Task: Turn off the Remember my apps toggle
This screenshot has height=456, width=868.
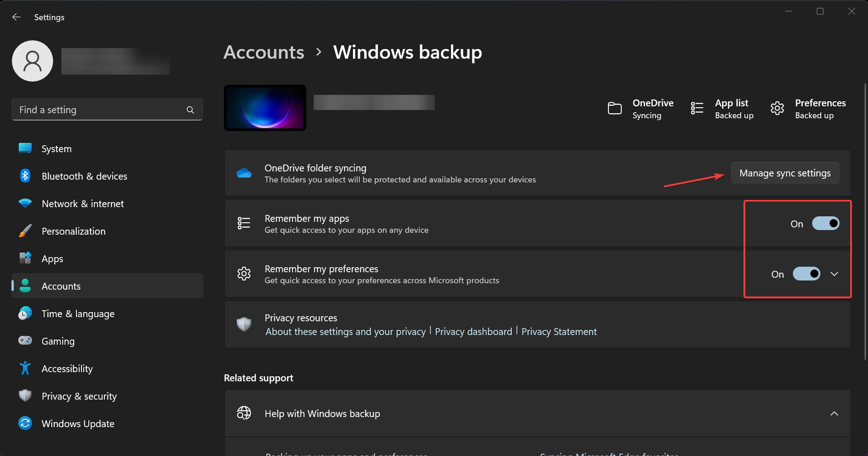Action: click(825, 224)
